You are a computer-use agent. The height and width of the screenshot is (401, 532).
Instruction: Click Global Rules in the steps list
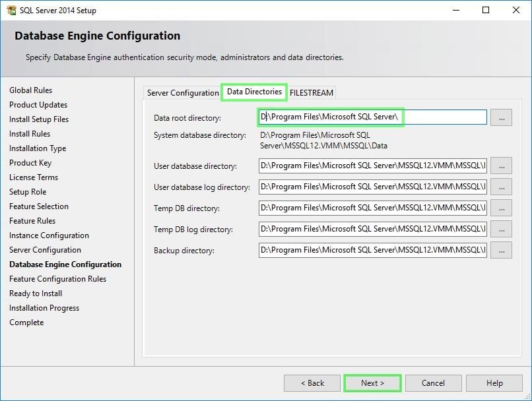pos(30,90)
